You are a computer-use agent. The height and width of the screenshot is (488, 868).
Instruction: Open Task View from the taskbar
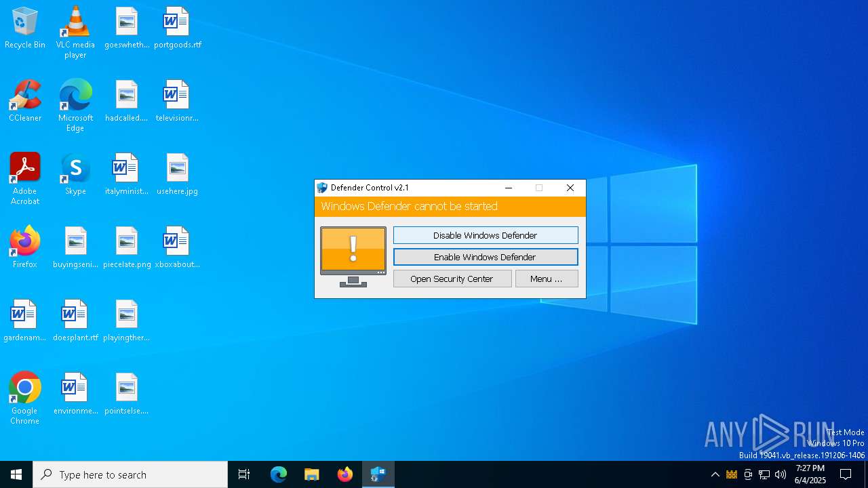click(244, 474)
